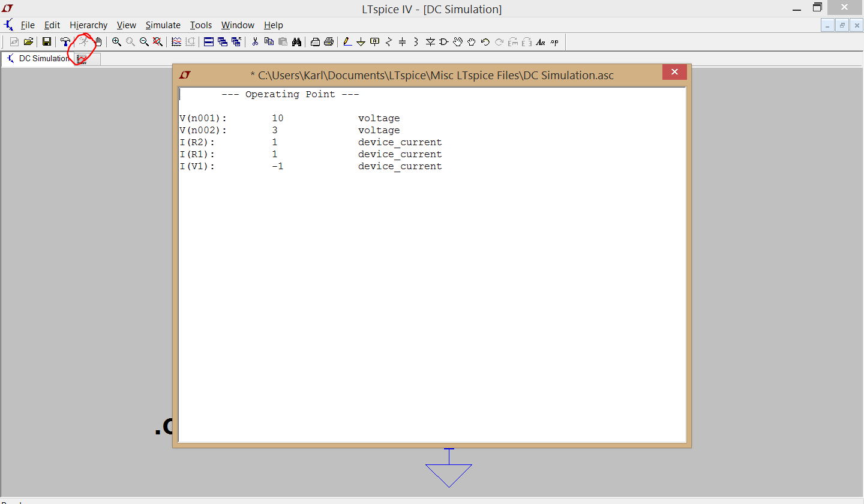864x504 pixels.
Task: Click the Operating Point header text
Action: pos(290,94)
